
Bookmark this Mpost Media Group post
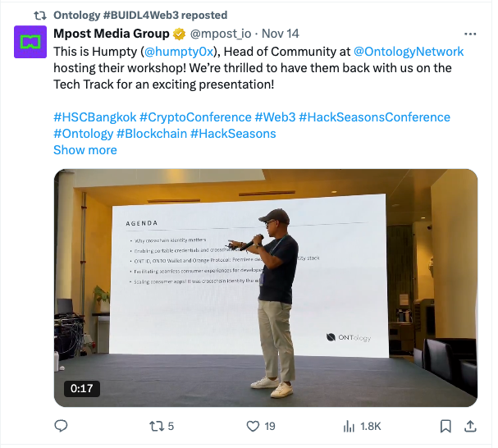[x=445, y=426]
